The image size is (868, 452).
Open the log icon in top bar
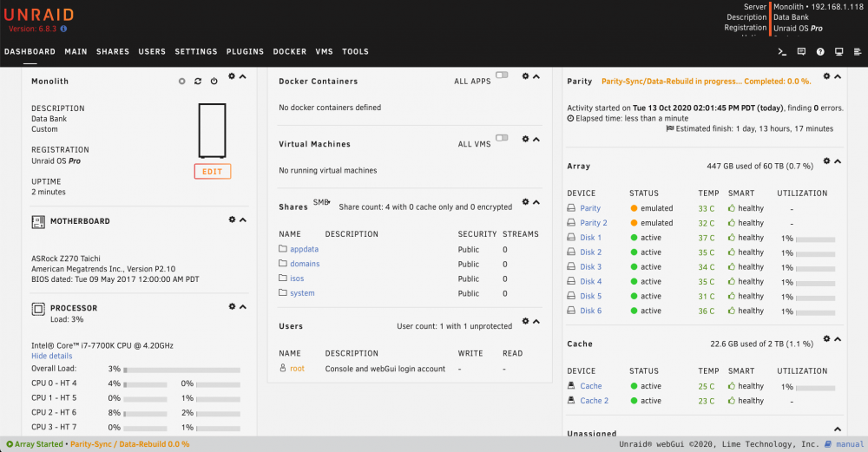pos(858,51)
